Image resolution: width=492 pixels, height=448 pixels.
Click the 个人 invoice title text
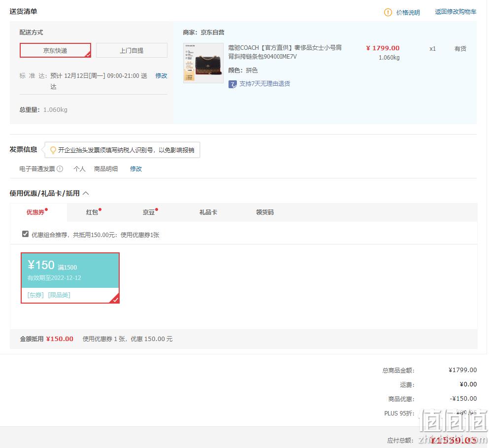79,169
